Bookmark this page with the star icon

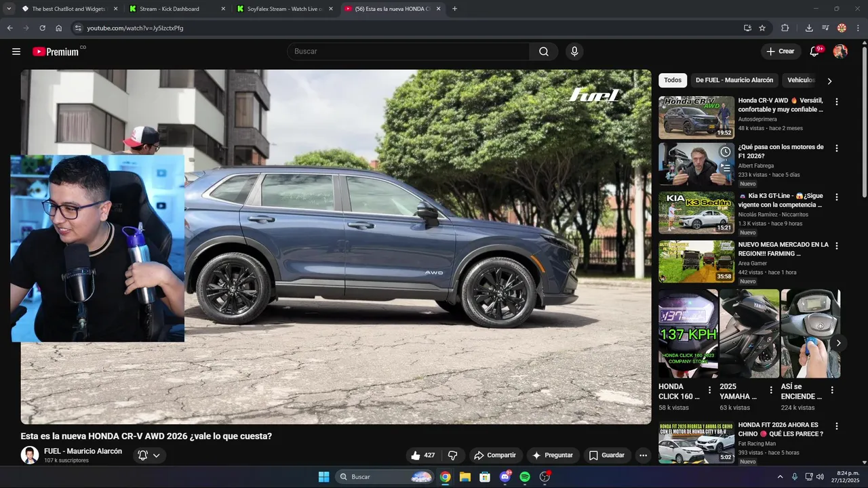[762, 28]
